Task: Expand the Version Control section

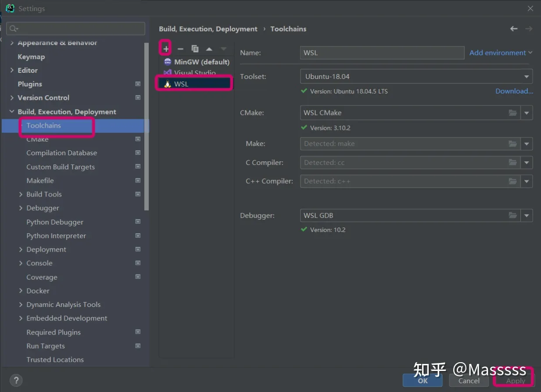Action: coord(12,97)
